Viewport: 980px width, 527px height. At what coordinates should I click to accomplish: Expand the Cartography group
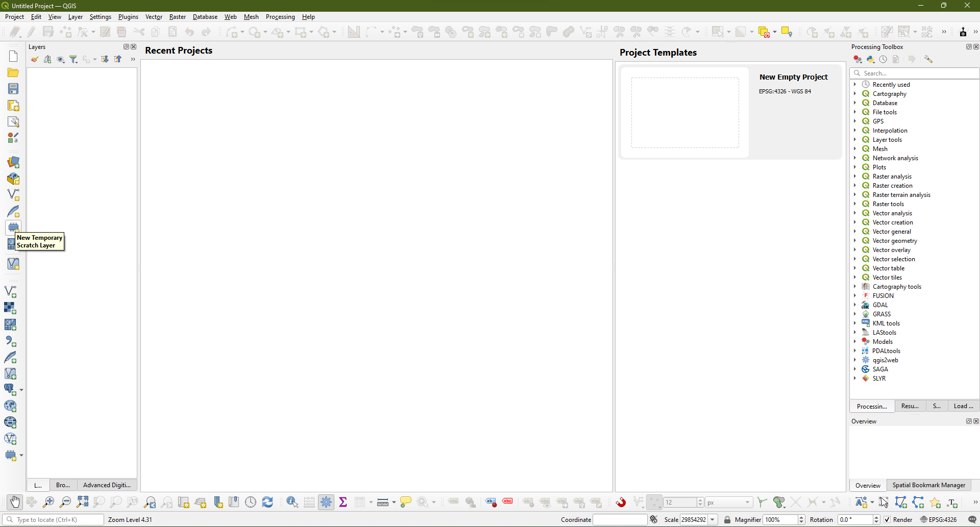point(855,93)
